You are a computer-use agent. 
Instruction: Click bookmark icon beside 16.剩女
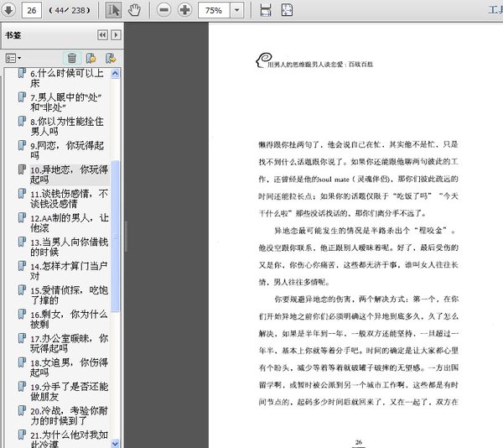tap(22, 314)
